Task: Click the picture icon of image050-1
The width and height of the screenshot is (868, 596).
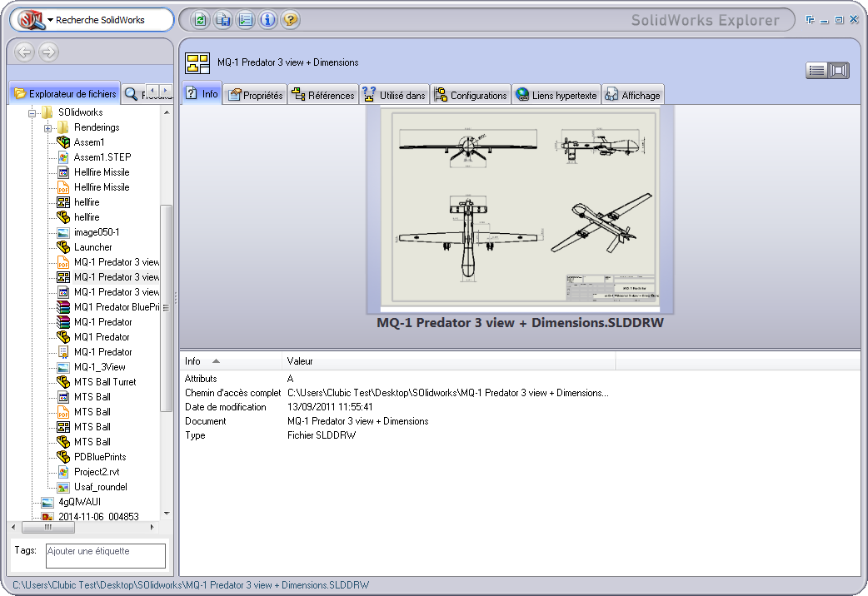Action: click(x=63, y=232)
